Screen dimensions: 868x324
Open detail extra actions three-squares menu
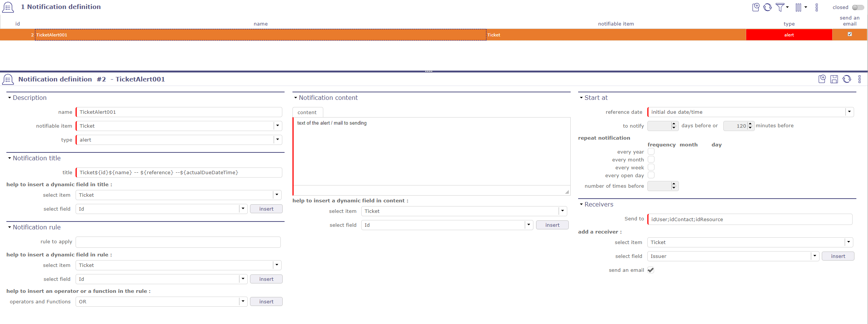(x=859, y=79)
